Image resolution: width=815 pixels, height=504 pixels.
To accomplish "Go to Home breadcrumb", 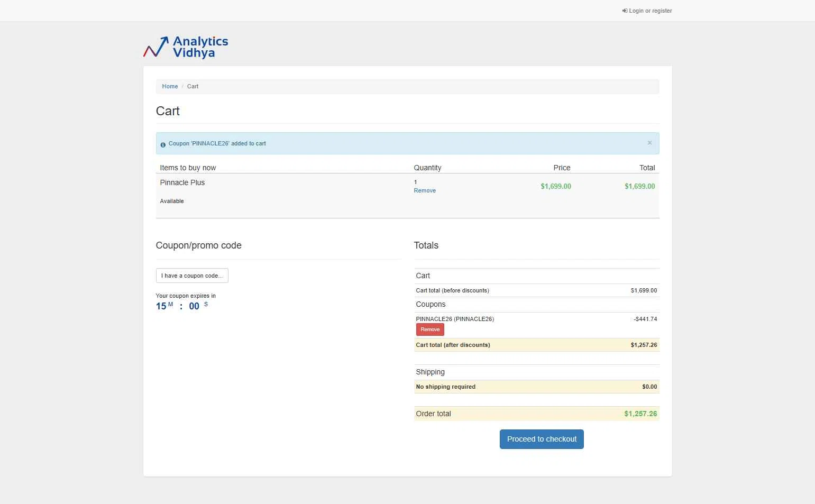I will pyautogui.click(x=170, y=86).
